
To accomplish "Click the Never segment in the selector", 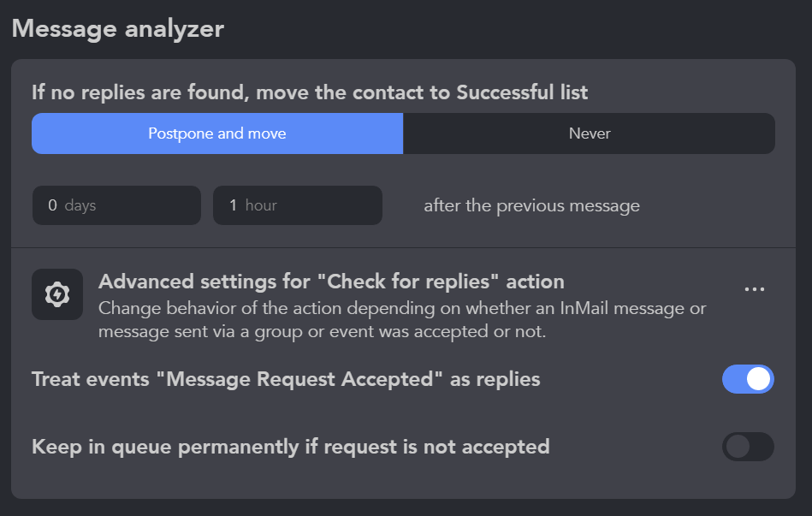I will click(589, 133).
